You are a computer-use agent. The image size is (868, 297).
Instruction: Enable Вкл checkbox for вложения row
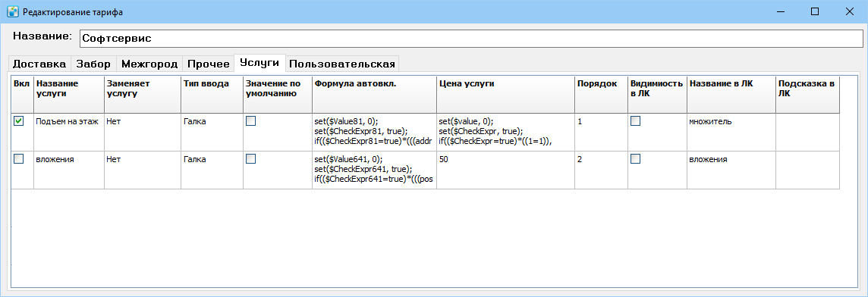point(19,159)
